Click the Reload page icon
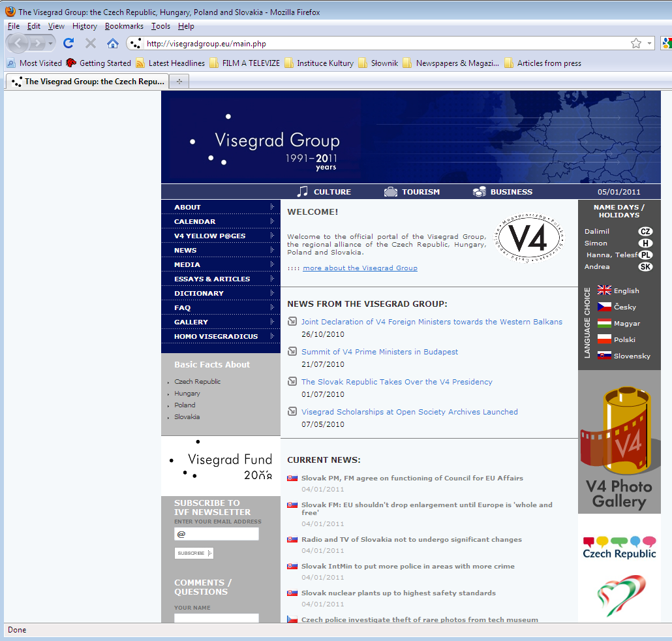The width and height of the screenshot is (672, 641). coord(69,43)
